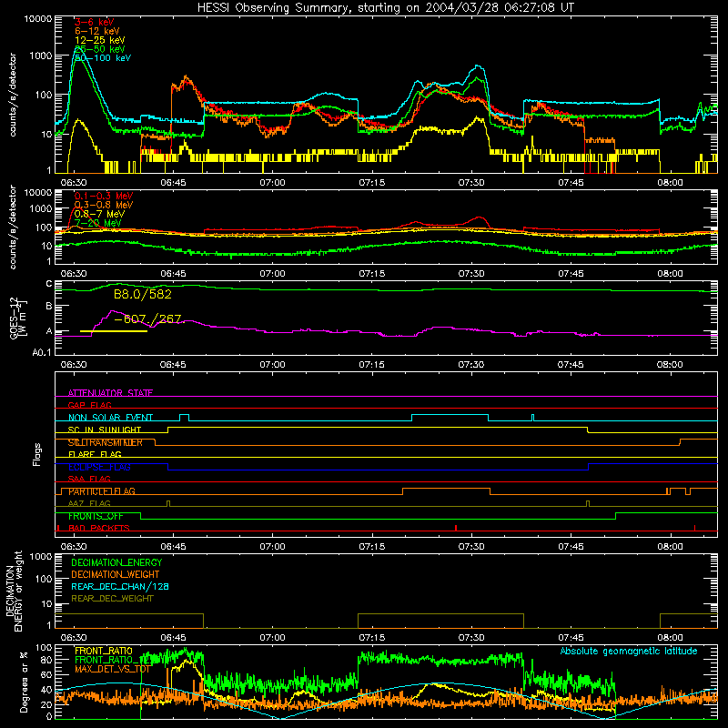The image size is (728, 728).
Task: Click the Degrees or % axis title
Action: pyautogui.click(x=24, y=682)
